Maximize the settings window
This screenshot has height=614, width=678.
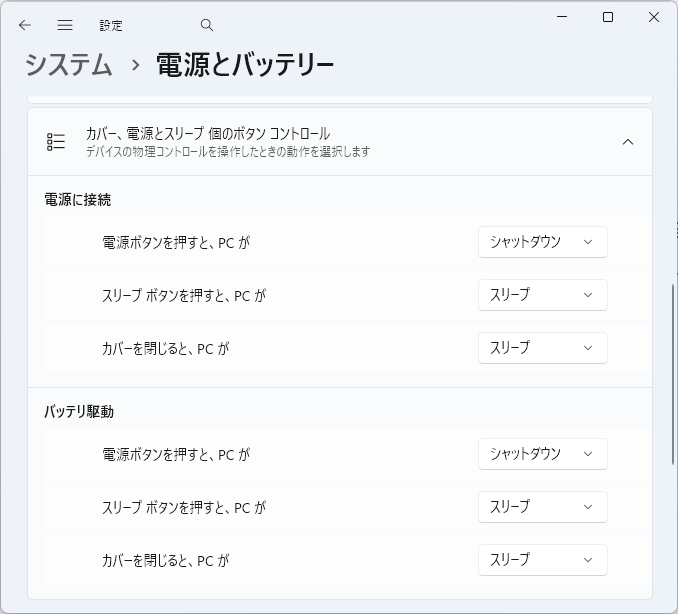coord(608,17)
